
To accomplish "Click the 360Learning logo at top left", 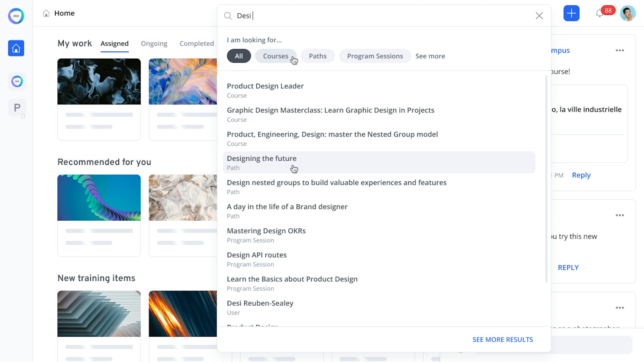I will point(16,16).
